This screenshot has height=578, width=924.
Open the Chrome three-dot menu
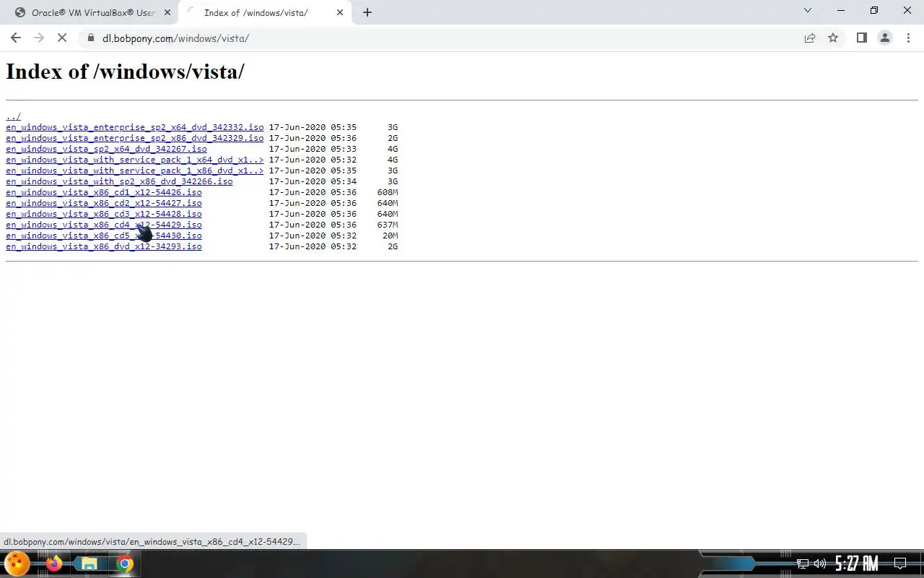click(x=908, y=38)
